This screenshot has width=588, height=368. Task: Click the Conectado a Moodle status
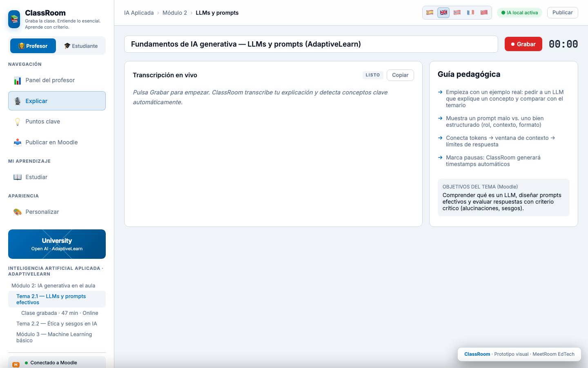53,363
